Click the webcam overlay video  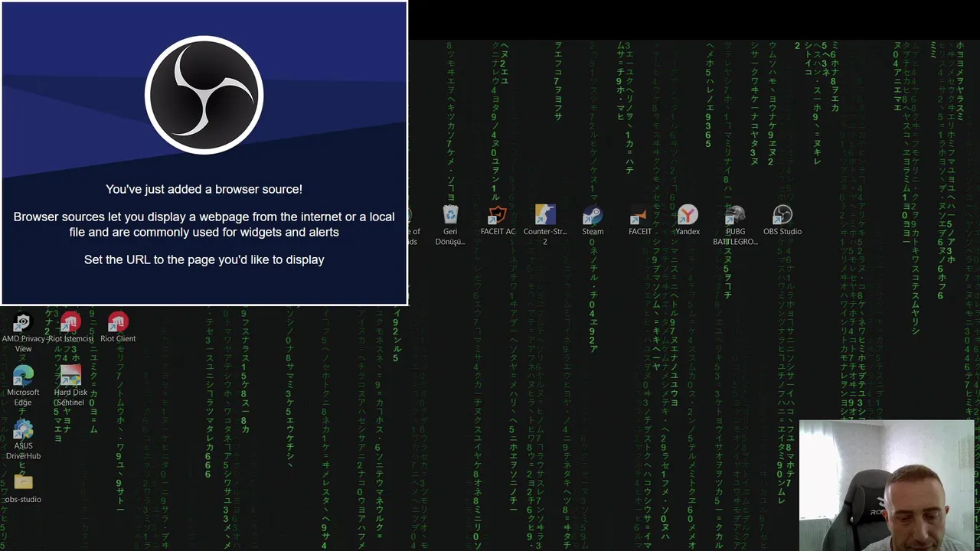tap(886, 485)
